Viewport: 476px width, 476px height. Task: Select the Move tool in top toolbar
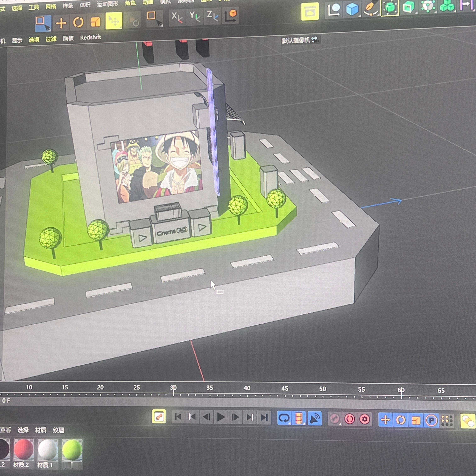pos(61,23)
